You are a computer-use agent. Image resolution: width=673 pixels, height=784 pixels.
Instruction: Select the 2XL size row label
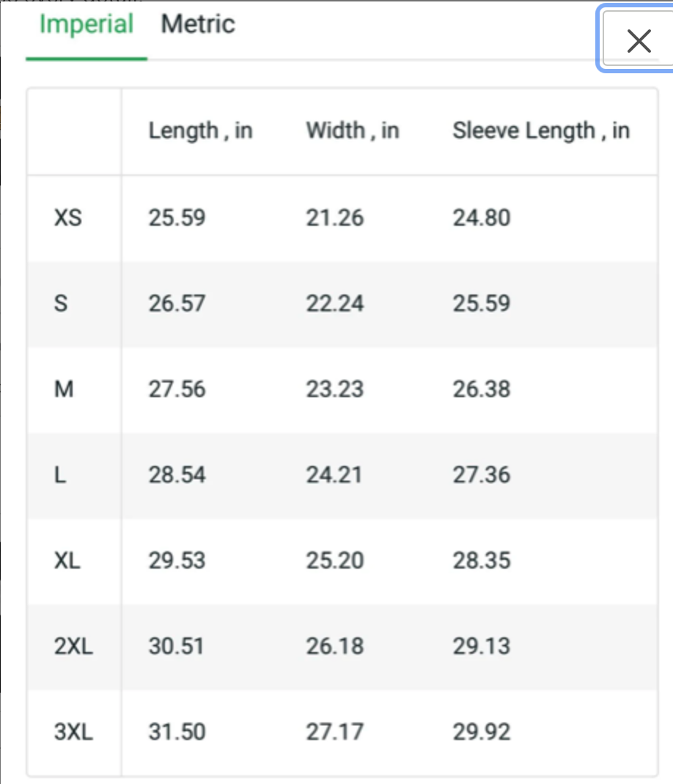tap(73, 646)
